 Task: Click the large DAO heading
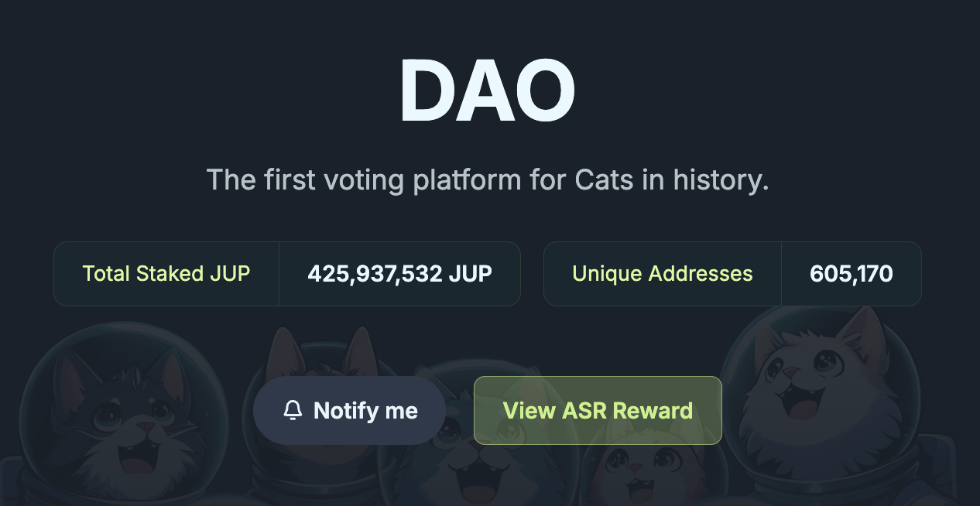coord(488,91)
